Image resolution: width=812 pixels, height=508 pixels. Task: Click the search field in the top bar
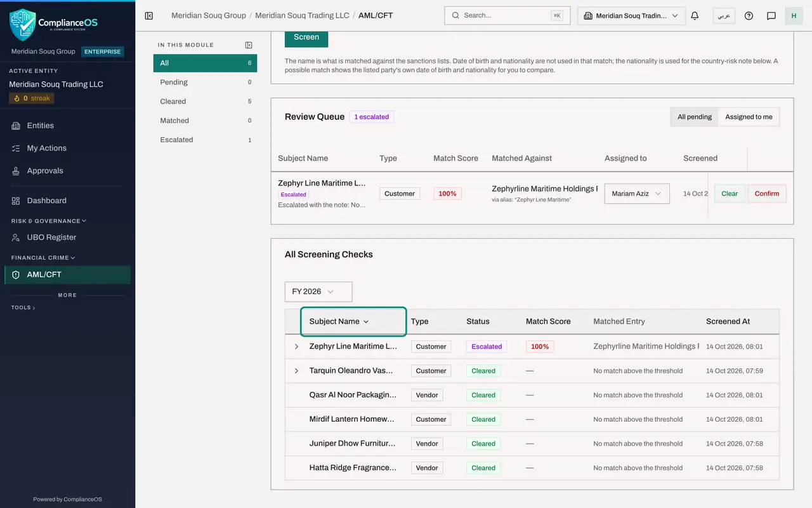click(507, 16)
